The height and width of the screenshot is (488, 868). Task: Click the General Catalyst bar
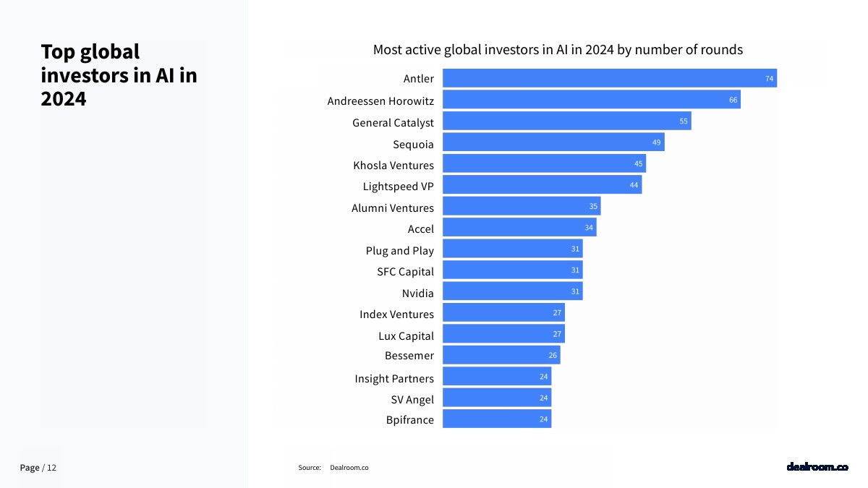[566, 121]
